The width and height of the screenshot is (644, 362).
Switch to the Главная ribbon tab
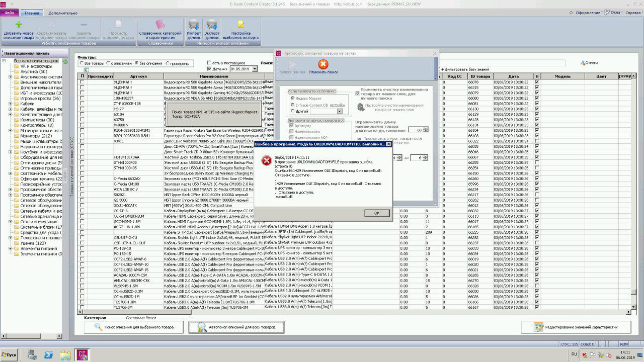(x=32, y=13)
